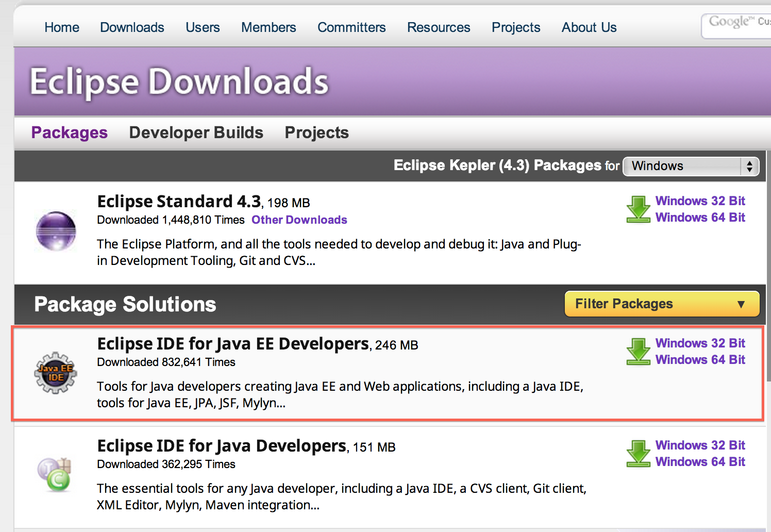Go to the Home menu item
The image size is (771, 532).
pos(62,27)
